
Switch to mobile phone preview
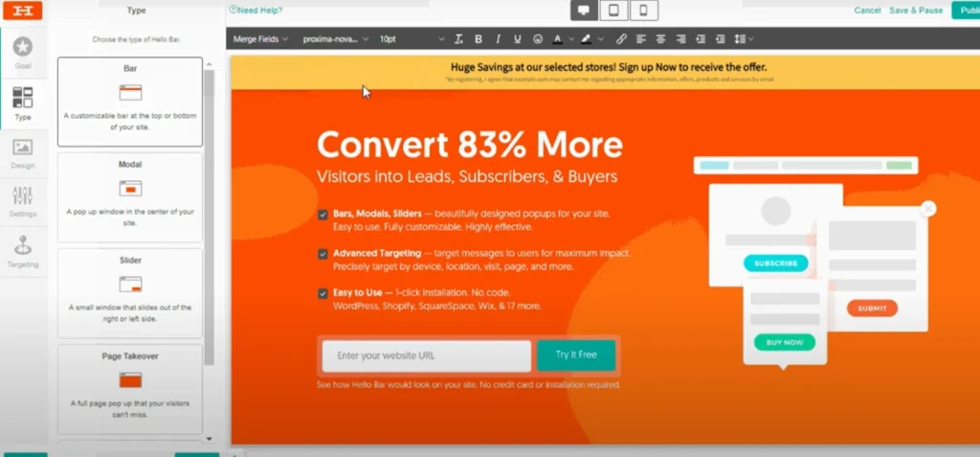coord(644,11)
